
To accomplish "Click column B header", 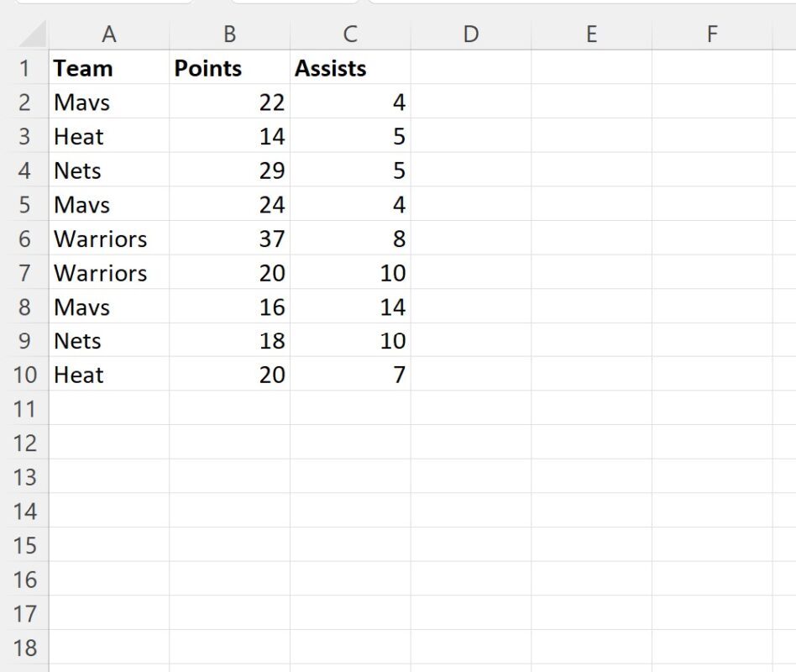I will [229, 34].
